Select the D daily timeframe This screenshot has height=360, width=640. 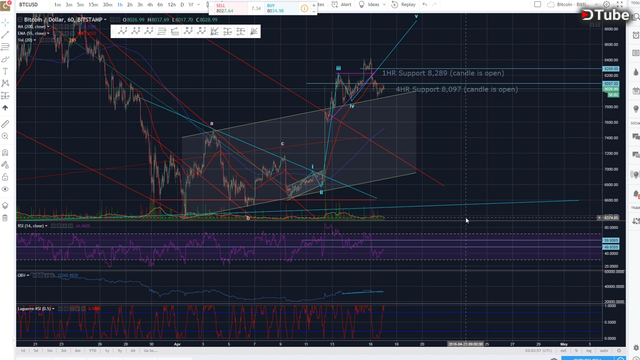coord(182,4)
